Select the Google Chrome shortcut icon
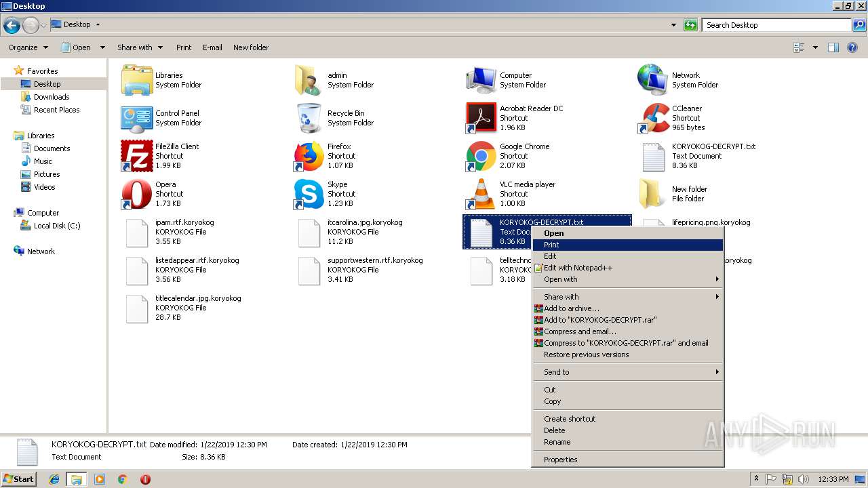Viewport: 868px width, 488px height. click(x=481, y=156)
